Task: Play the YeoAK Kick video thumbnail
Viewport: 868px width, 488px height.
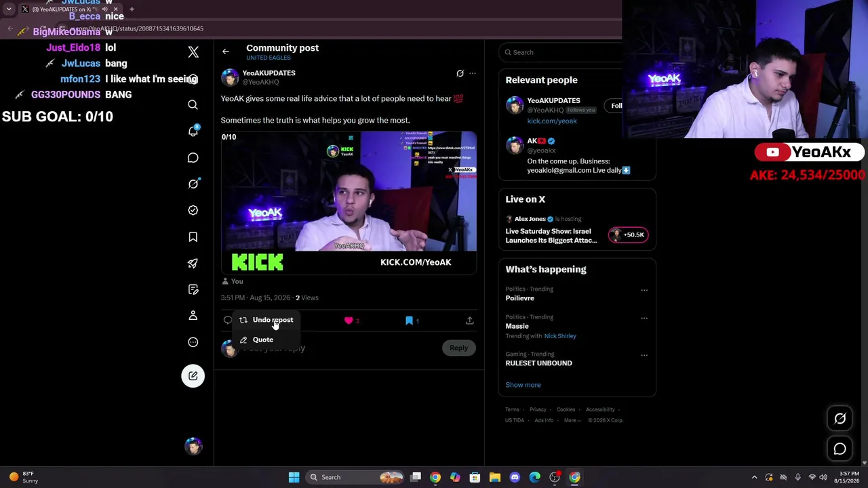Action: pos(349,203)
